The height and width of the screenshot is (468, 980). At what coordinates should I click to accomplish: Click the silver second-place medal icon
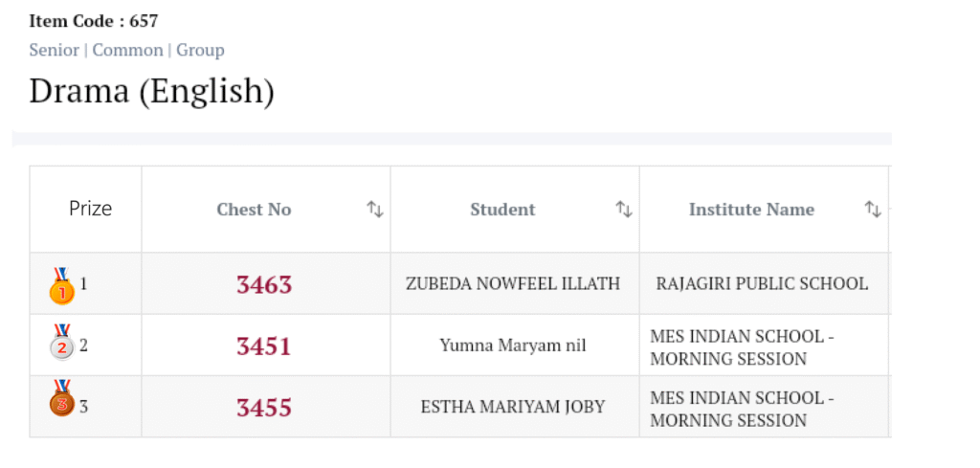61,343
